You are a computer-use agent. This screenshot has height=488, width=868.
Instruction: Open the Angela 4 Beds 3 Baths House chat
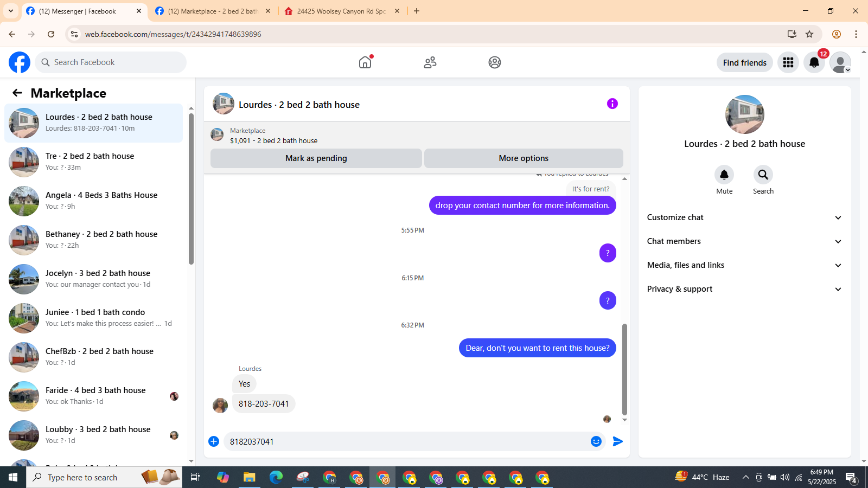point(93,201)
